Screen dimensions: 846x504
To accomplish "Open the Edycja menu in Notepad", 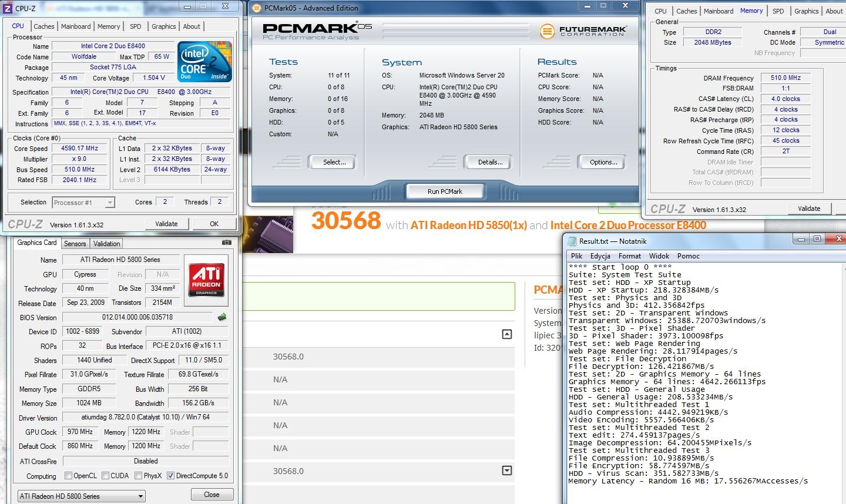I will coord(600,256).
